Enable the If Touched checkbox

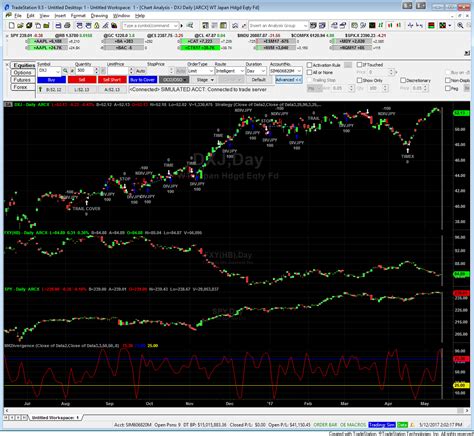point(359,65)
